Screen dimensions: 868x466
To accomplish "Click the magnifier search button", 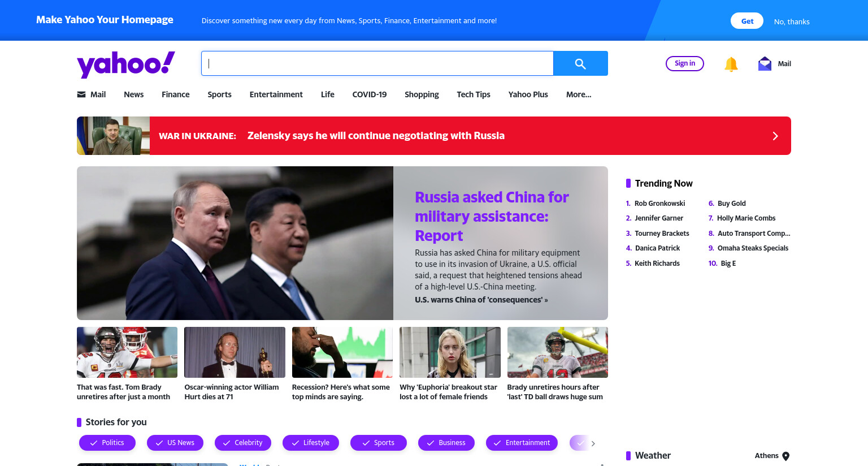I will (580, 63).
